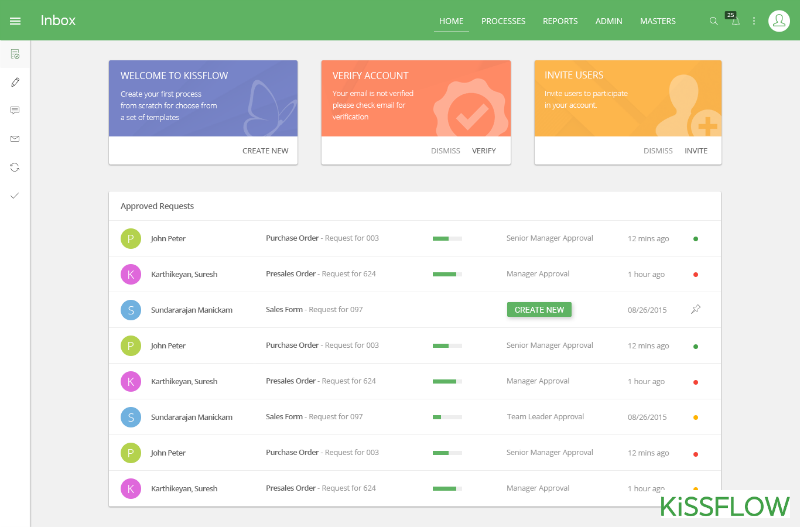Expand the three-dot more options menu

(x=754, y=21)
